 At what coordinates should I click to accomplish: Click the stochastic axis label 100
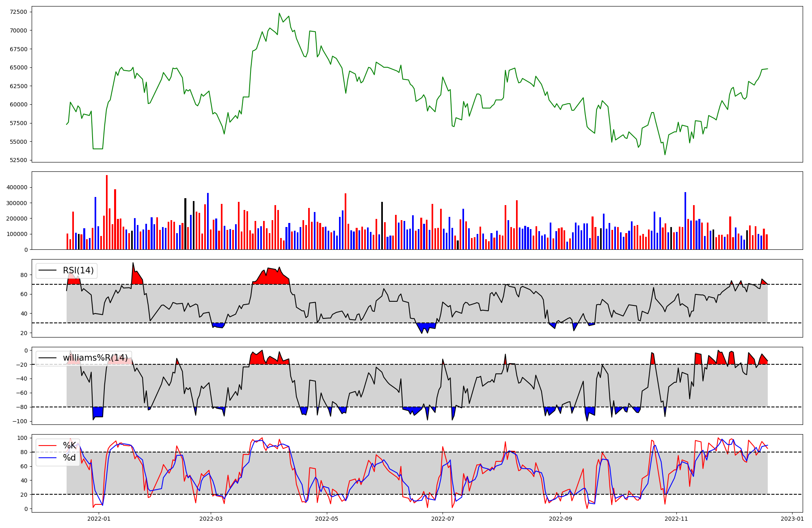click(23, 438)
